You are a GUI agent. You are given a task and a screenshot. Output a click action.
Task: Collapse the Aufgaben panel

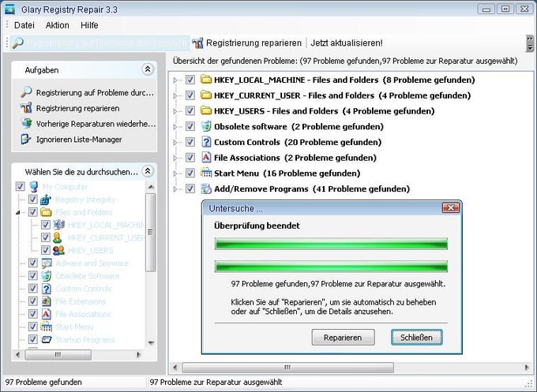point(148,69)
